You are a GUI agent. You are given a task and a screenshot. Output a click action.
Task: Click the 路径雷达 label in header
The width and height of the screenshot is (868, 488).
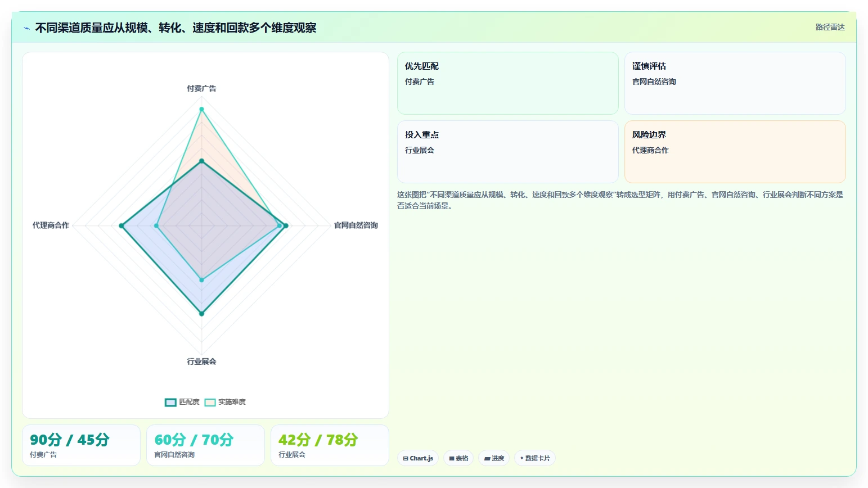(830, 27)
